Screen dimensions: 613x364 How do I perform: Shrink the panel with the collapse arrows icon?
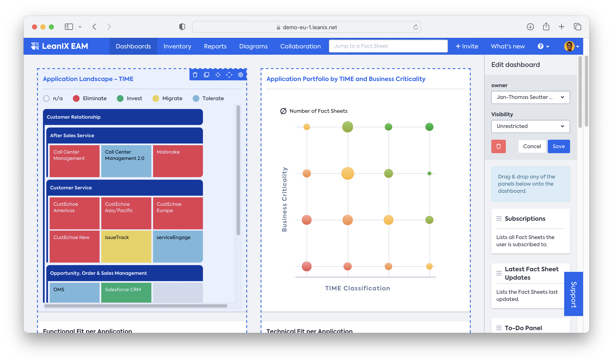[218, 75]
